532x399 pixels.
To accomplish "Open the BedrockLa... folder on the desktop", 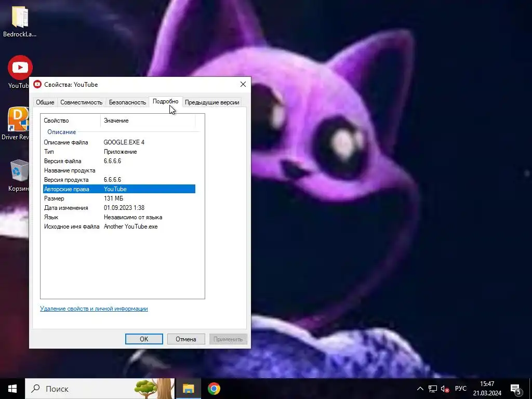I will pos(20,21).
